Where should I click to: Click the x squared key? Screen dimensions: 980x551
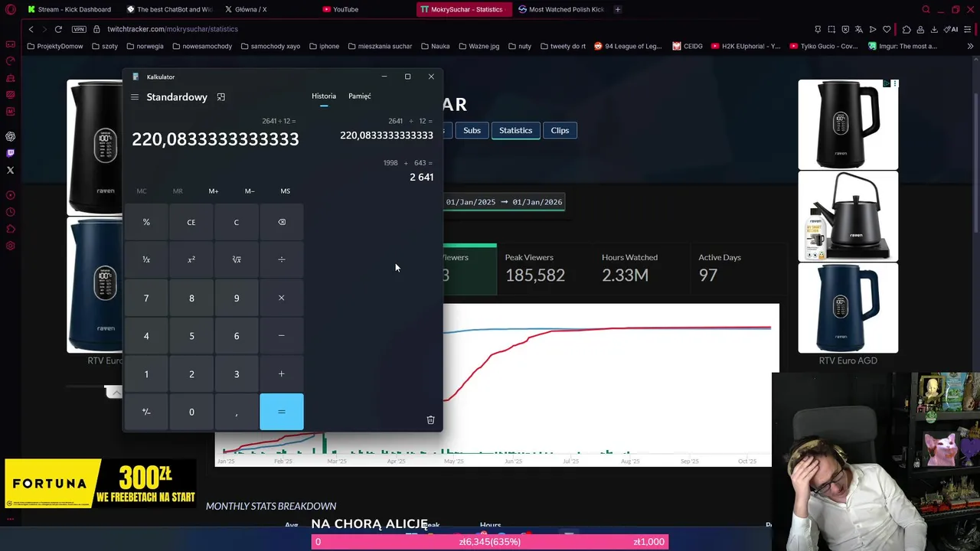coord(191,259)
